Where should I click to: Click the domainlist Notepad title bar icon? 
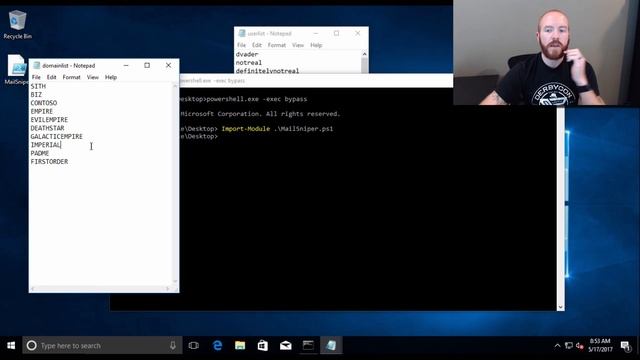tap(37, 65)
